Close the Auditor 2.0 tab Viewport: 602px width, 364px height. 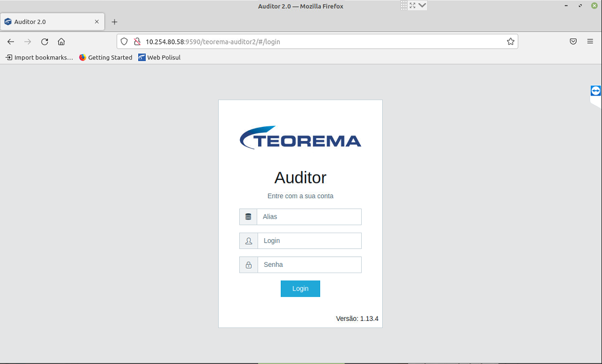(x=97, y=22)
